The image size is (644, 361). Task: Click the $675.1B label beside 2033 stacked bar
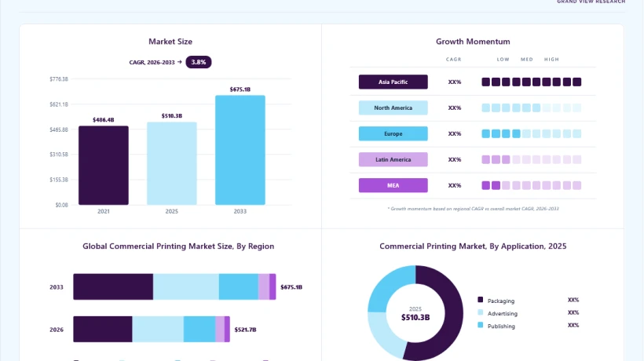[x=291, y=286]
